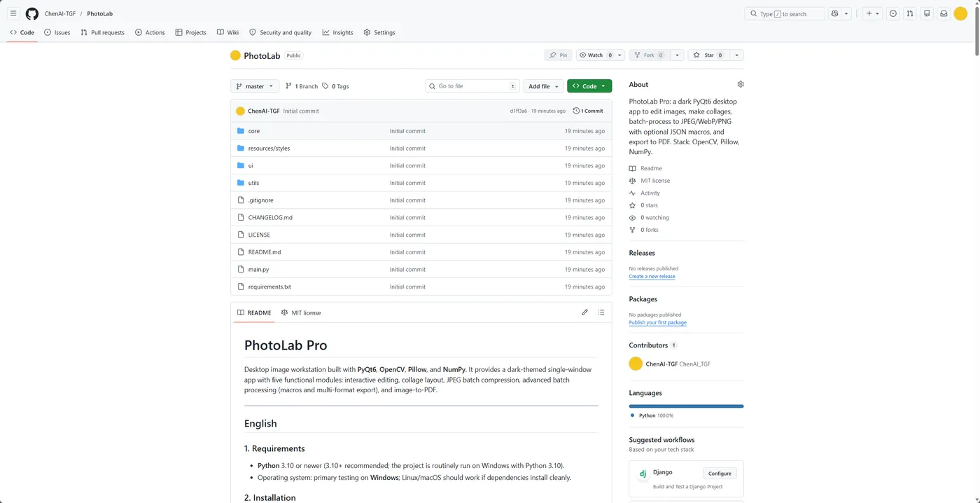Open the hamburger navigation menu
The height and width of the screenshot is (503, 980).
pos(13,13)
